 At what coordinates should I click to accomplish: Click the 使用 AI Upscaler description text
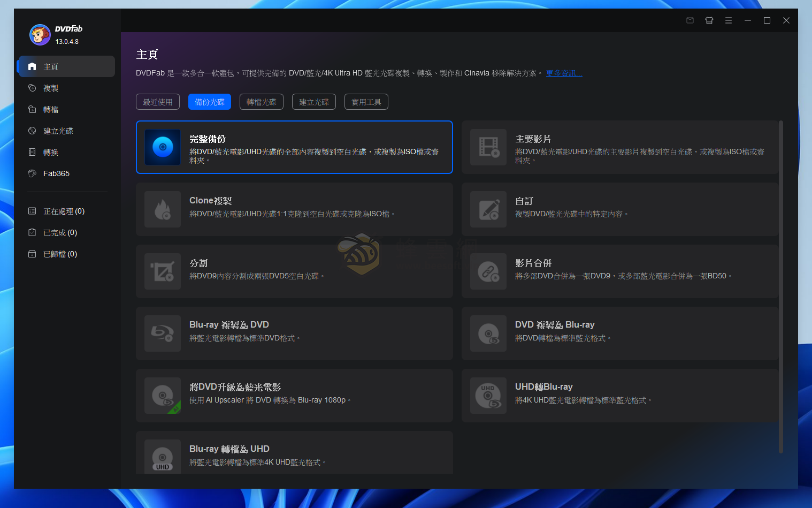270,400
